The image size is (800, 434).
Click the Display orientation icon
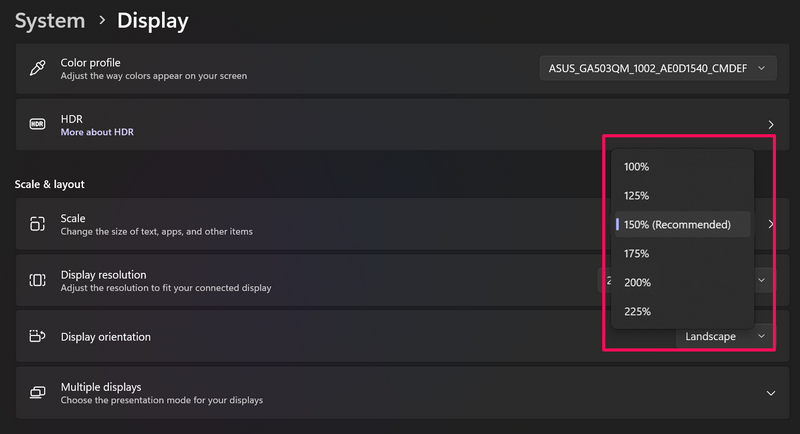coord(38,337)
